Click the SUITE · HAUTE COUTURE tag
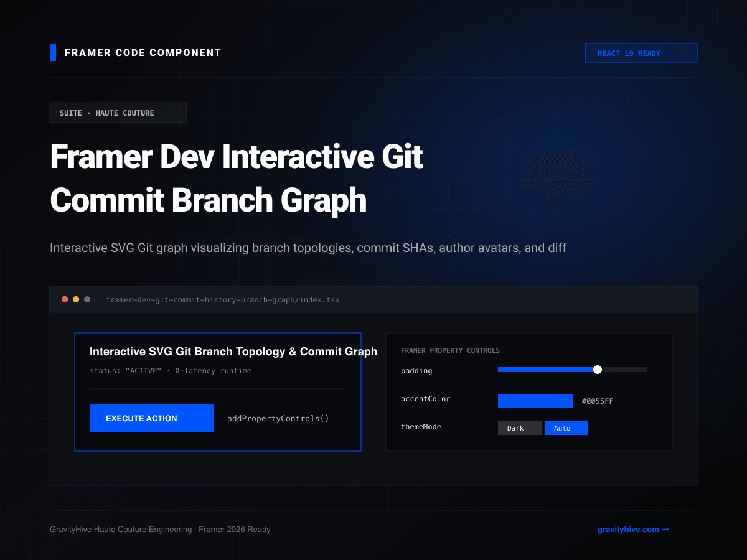747x560 pixels. coord(118,113)
